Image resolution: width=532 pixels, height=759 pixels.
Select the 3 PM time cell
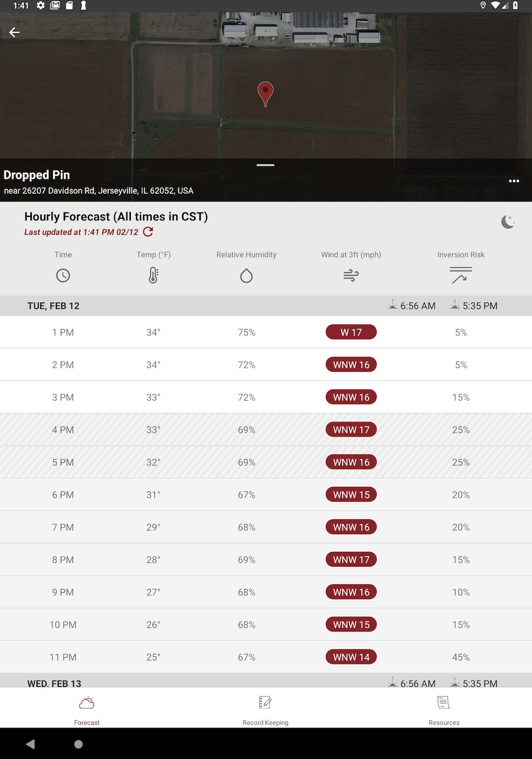pos(63,397)
